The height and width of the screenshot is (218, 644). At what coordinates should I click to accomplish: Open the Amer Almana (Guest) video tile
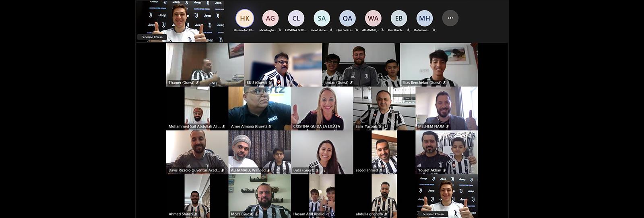(260, 109)
